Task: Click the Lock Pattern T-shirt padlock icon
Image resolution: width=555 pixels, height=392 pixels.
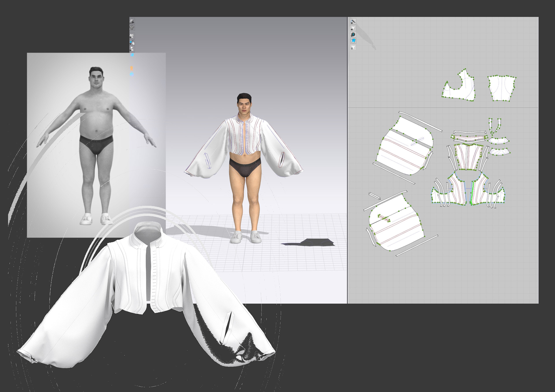Action: [353, 47]
